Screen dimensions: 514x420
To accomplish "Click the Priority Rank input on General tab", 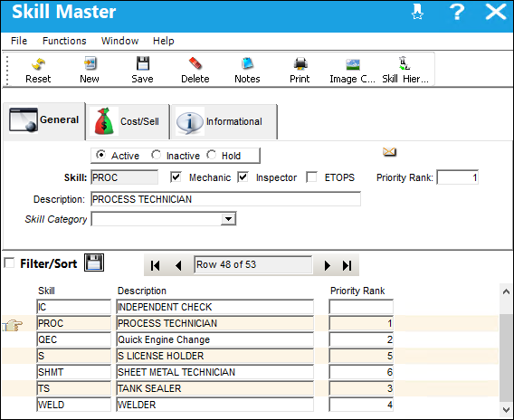I will (x=458, y=177).
